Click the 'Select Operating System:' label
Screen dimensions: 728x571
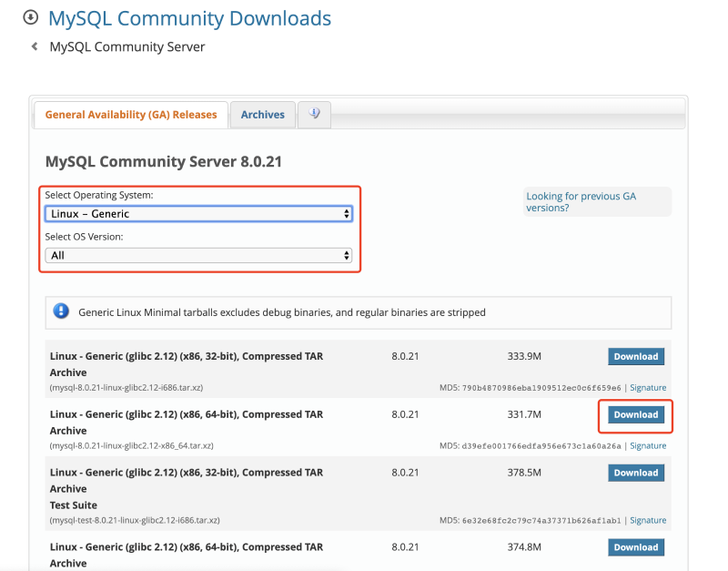99,195
